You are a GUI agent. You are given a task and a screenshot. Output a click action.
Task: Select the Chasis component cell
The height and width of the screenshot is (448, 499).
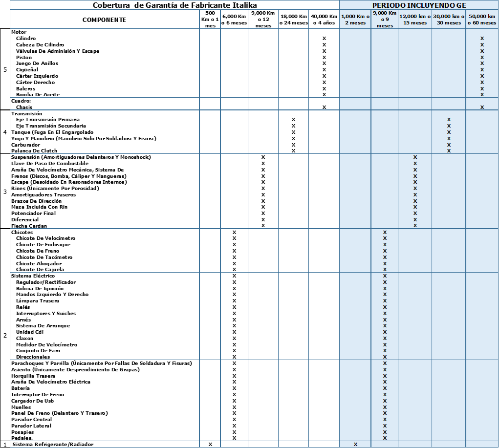tap(24, 107)
